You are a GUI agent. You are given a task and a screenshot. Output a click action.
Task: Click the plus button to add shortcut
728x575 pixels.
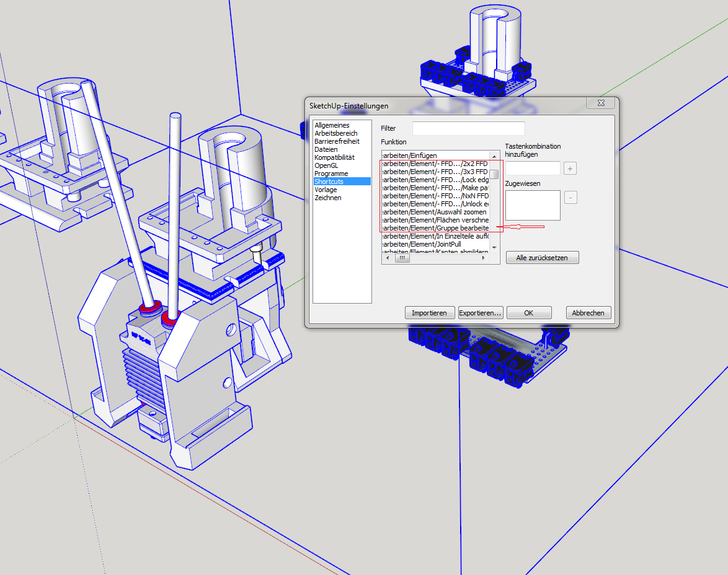[x=570, y=169]
